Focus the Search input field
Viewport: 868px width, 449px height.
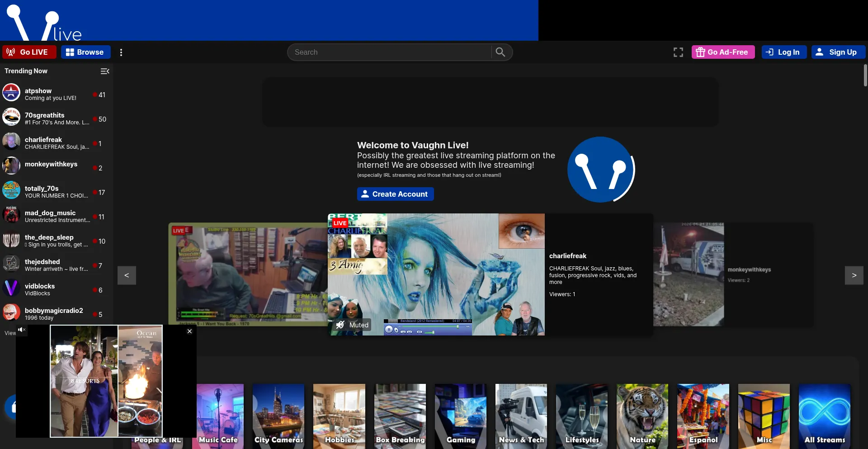click(x=390, y=52)
